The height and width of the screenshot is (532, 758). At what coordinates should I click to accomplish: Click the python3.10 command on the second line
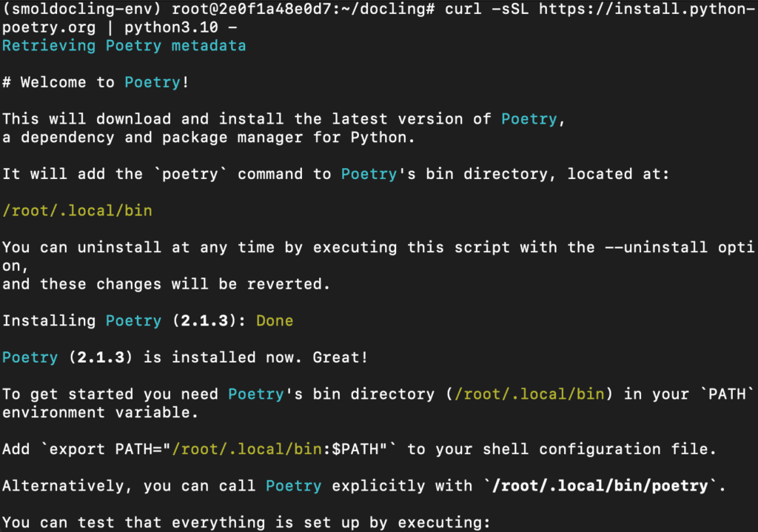[171, 27]
